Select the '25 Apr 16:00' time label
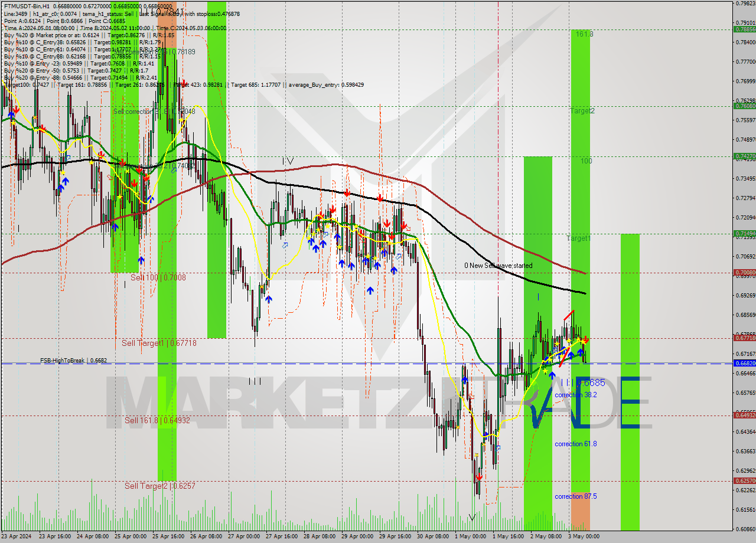756x543 pixels. click(168, 537)
